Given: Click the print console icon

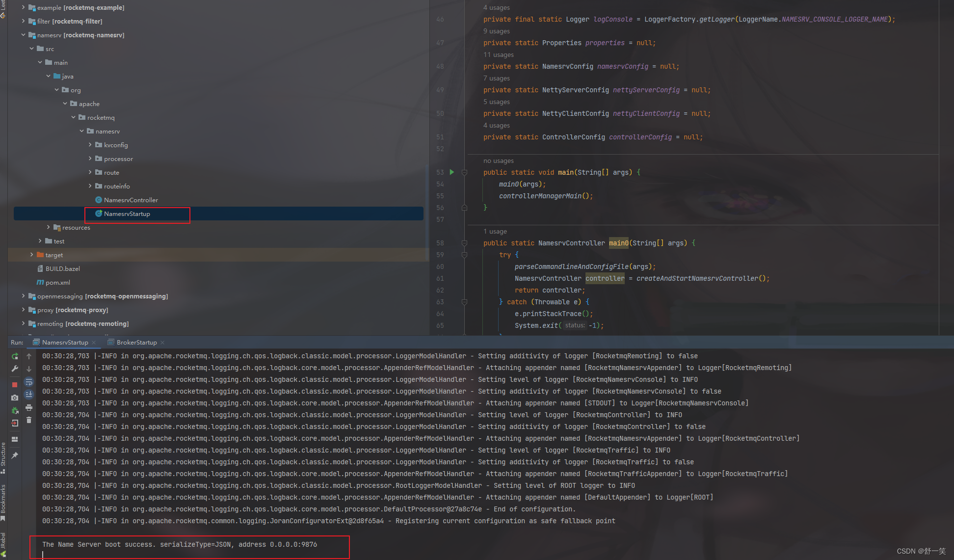Looking at the screenshot, I should [29, 408].
